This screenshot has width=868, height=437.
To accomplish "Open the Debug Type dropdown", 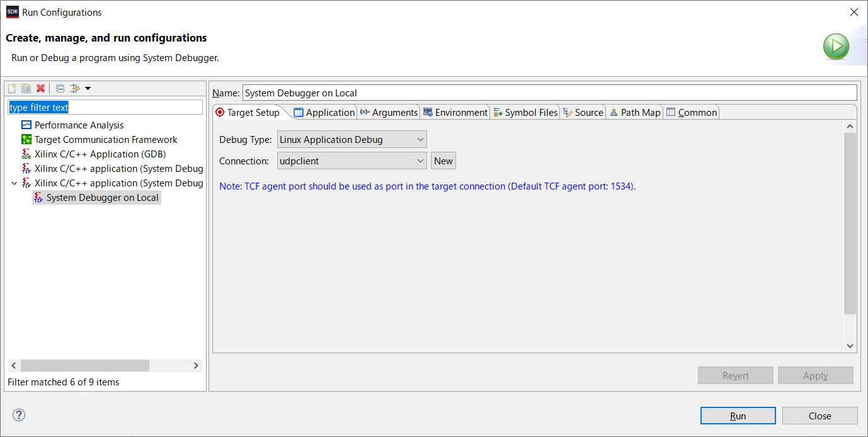I will pyautogui.click(x=351, y=139).
